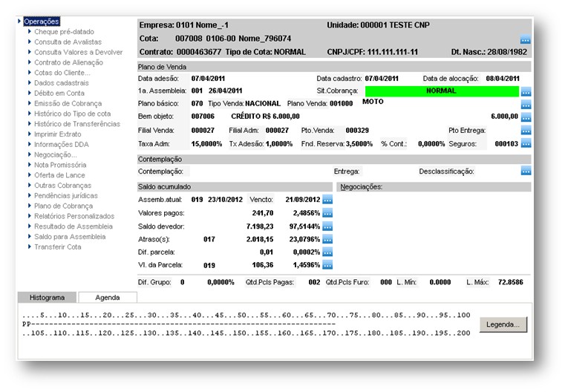565x392 pixels.
Task: Open Plano de Cobrança option
Action: click(63, 206)
